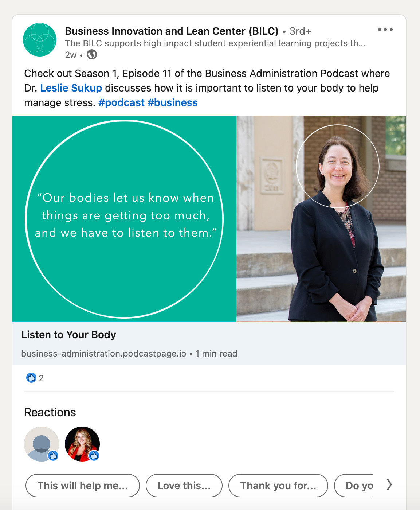Select the "Love this..." quick reply
The image size is (420, 510).
184,486
